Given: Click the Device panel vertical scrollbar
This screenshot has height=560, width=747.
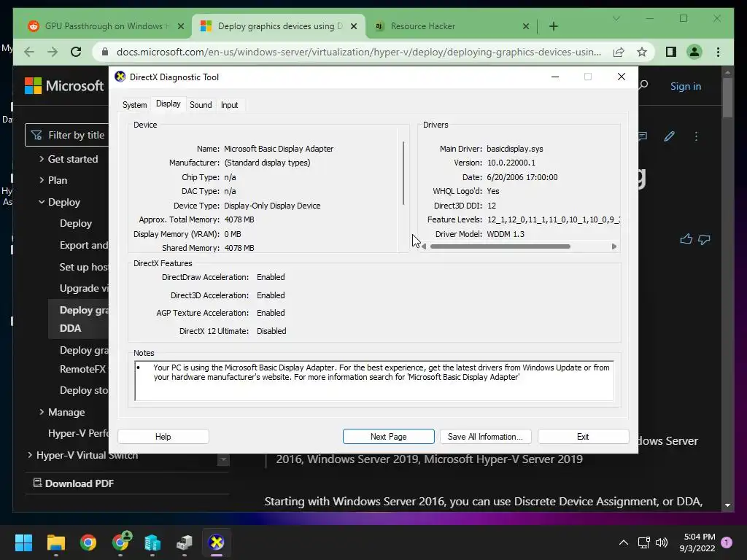Looking at the screenshot, I should [x=403, y=173].
